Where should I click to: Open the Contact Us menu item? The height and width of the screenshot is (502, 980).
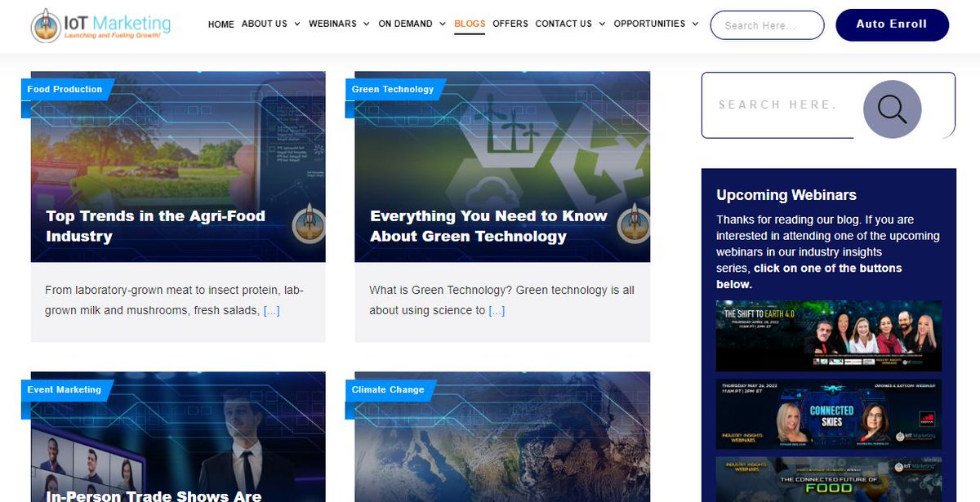[x=563, y=24]
